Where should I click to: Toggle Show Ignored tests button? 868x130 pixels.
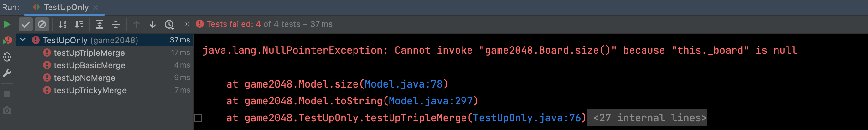point(42,24)
